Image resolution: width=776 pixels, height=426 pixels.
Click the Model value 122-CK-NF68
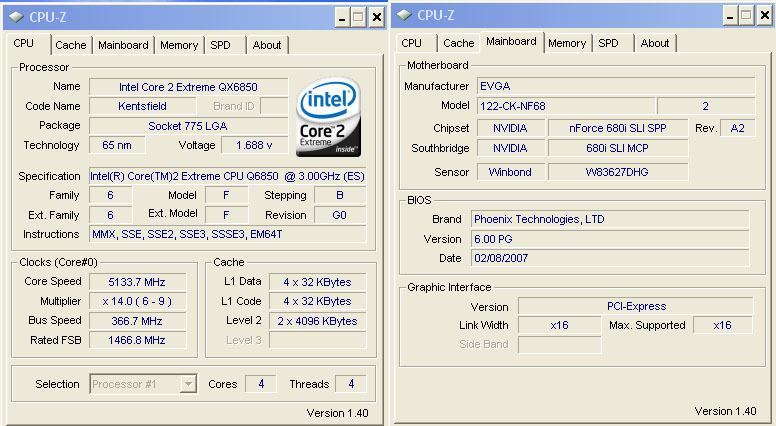(566, 106)
